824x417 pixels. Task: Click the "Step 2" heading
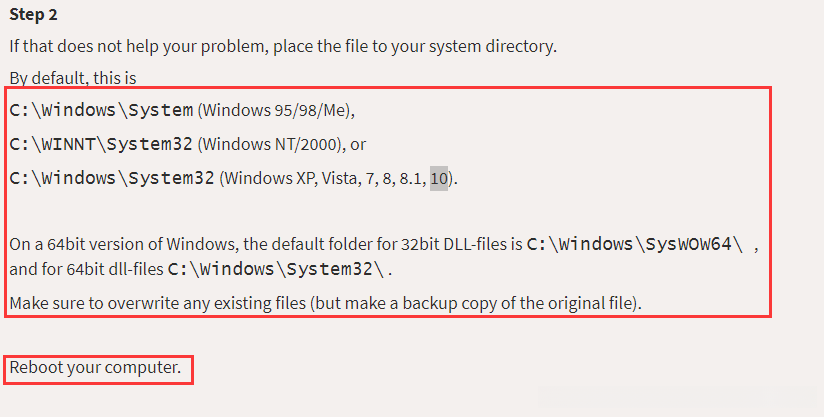click(x=33, y=15)
